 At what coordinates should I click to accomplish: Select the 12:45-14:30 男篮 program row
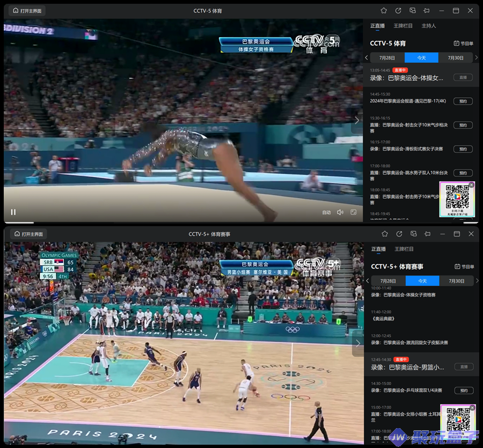point(422,364)
